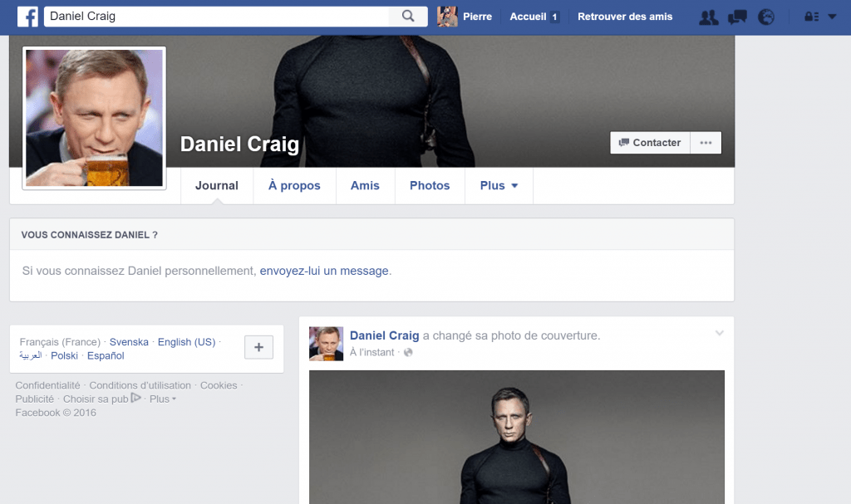851x504 pixels.
Task: Expand the post options chevron
Action: [x=719, y=333]
